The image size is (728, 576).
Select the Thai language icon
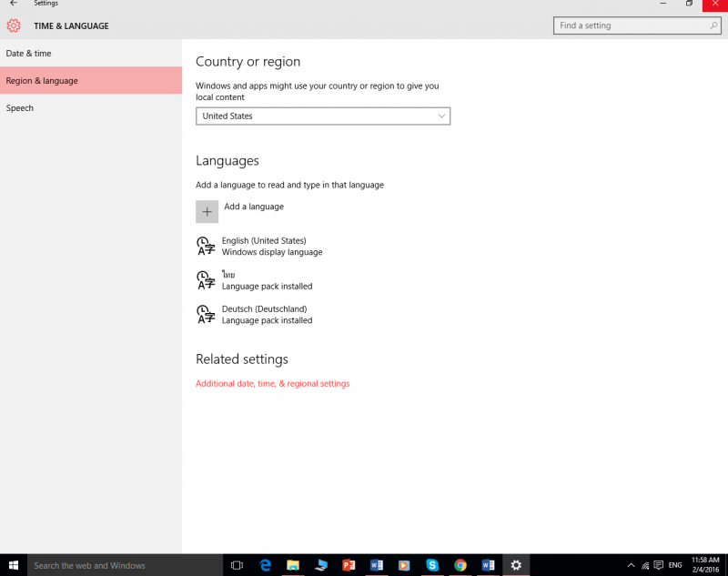pyautogui.click(x=206, y=280)
